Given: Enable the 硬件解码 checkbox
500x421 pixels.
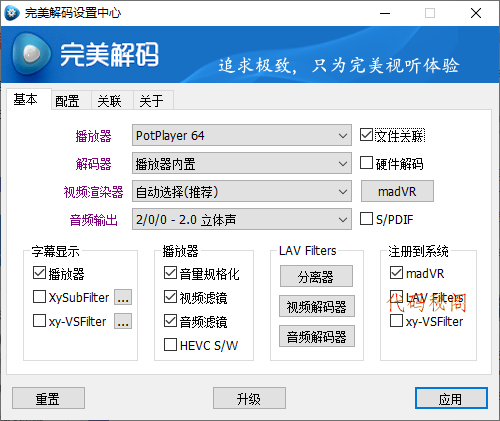Looking at the screenshot, I should [366, 163].
